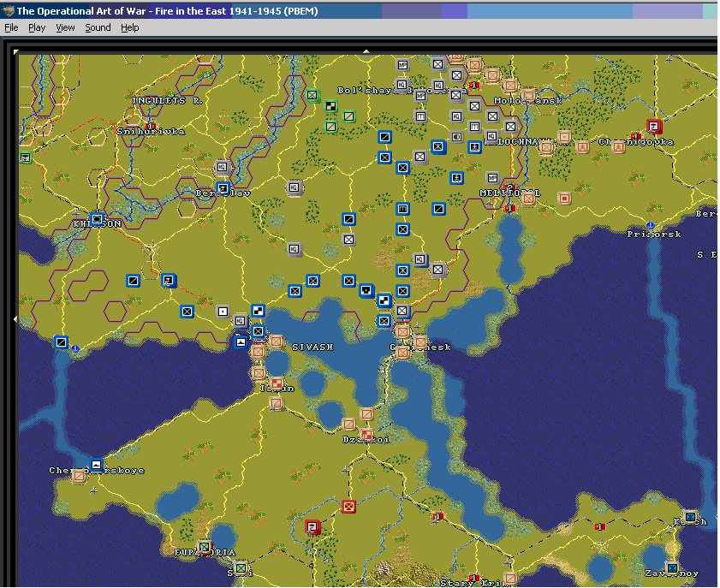Image resolution: width=720 pixels, height=588 pixels.
Task: Click the application title bar
Action: (x=358, y=11)
